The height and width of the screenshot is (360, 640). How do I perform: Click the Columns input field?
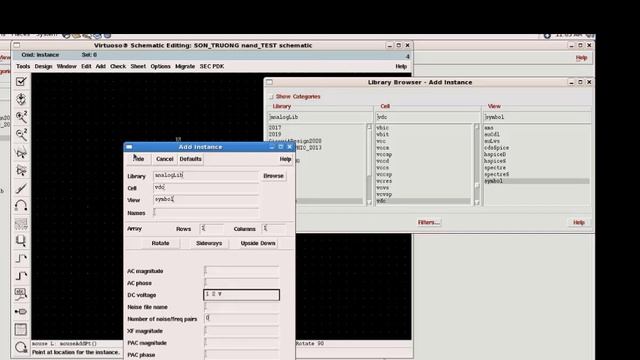point(273,229)
